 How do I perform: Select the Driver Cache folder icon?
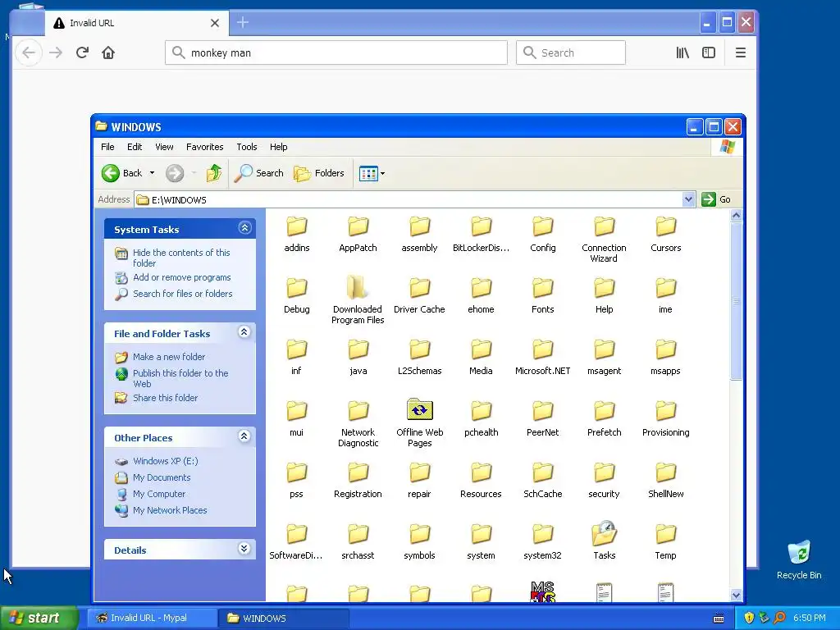pyautogui.click(x=419, y=288)
